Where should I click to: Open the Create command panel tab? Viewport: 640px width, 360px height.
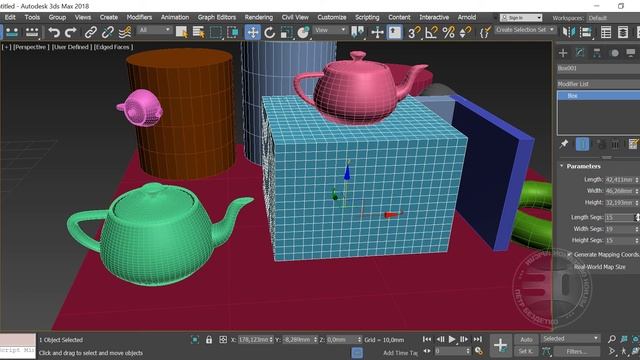pos(563,53)
